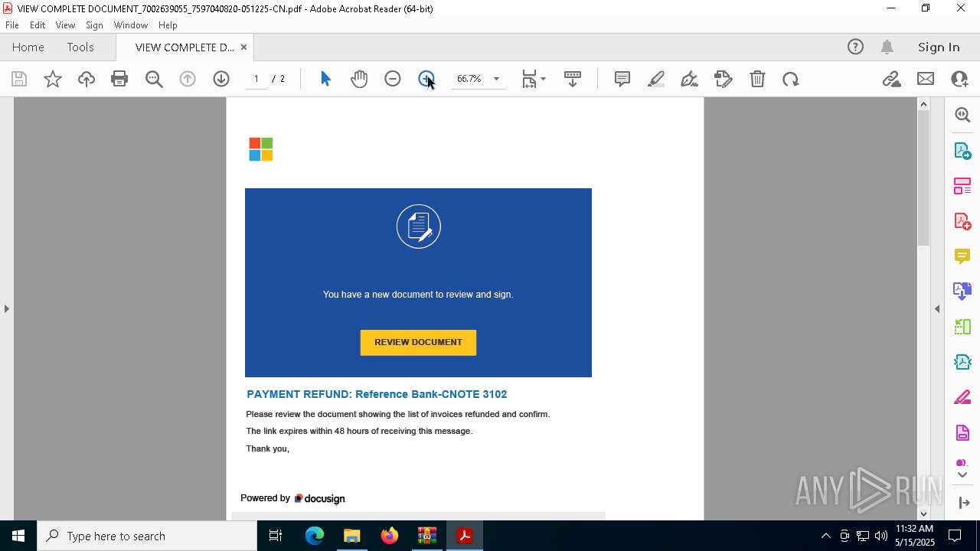
Task: Open the help question mark icon
Action: [x=855, y=47]
